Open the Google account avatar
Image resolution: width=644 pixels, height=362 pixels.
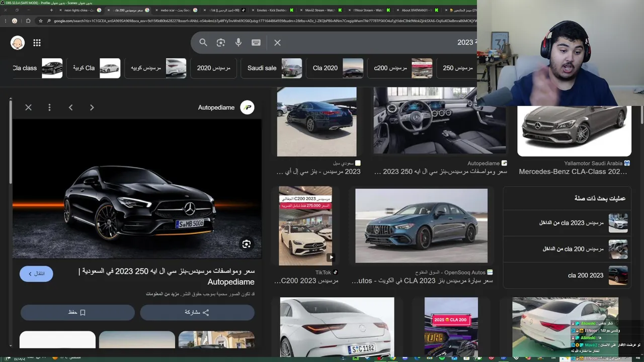[18, 43]
